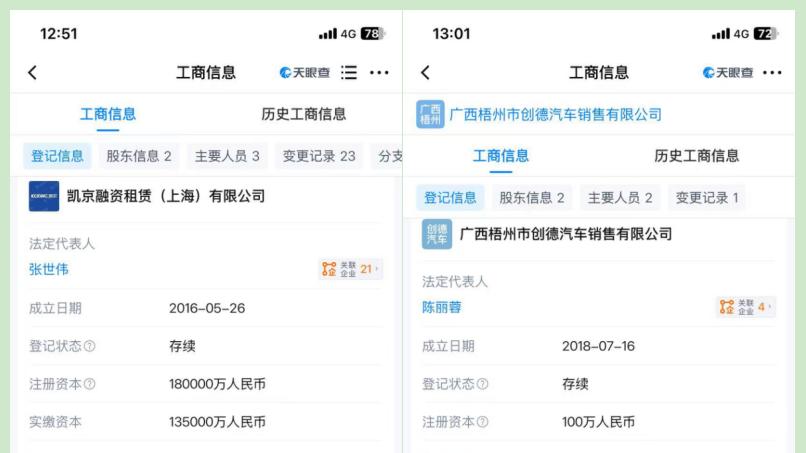Open legal representative 张世伟 link
This screenshot has width=806, height=453.
49,269
